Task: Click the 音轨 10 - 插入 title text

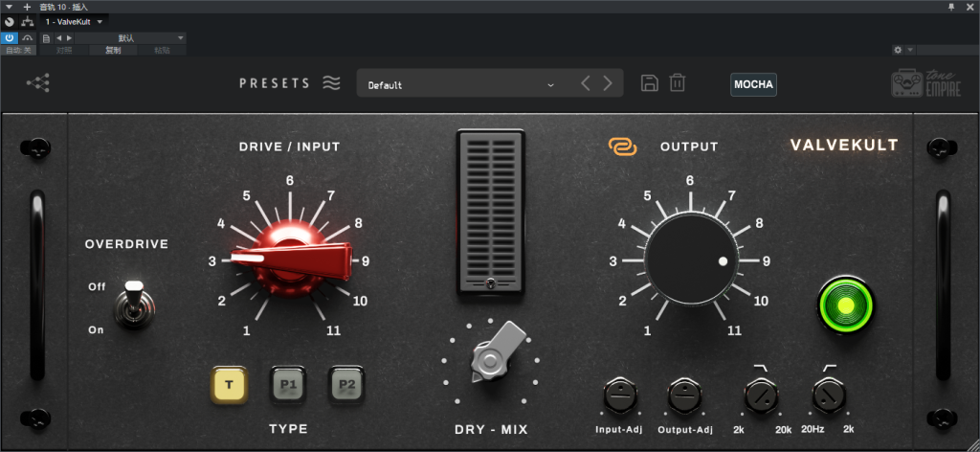Action: pyautogui.click(x=64, y=7)
